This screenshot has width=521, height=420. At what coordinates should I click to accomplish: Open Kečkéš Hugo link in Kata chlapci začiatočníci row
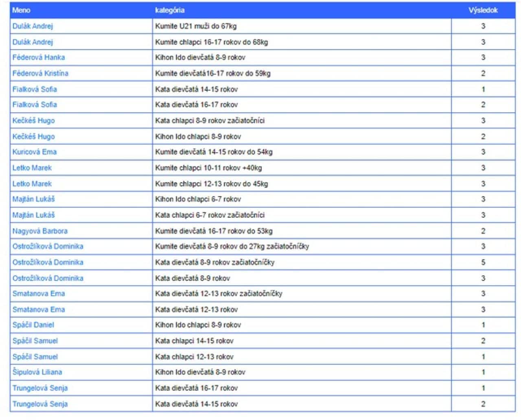[x=33, y=120]
